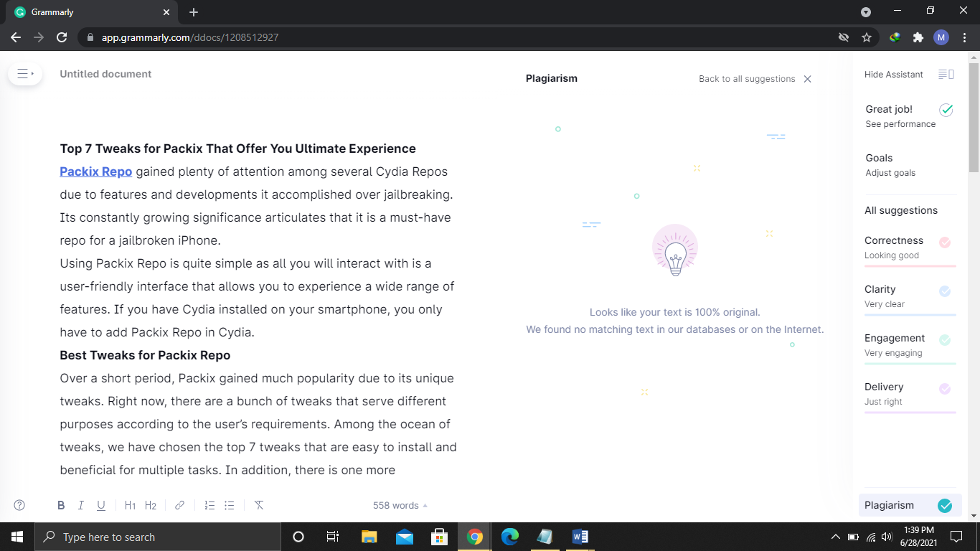
Task: Open Adjust goals
Action: 890,173
